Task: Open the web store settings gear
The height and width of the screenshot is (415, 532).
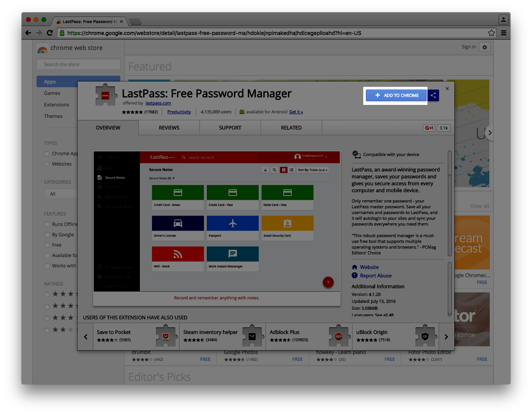Action: 485,47
